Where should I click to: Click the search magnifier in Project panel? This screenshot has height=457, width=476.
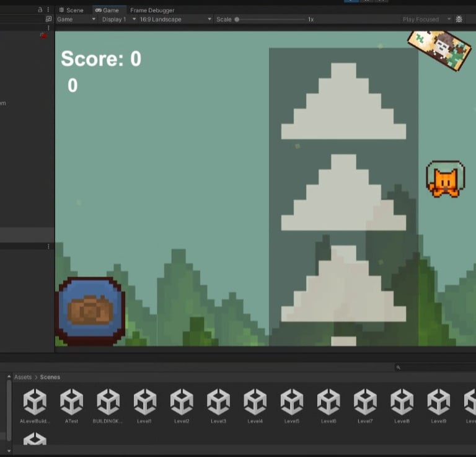click(399, 368)
